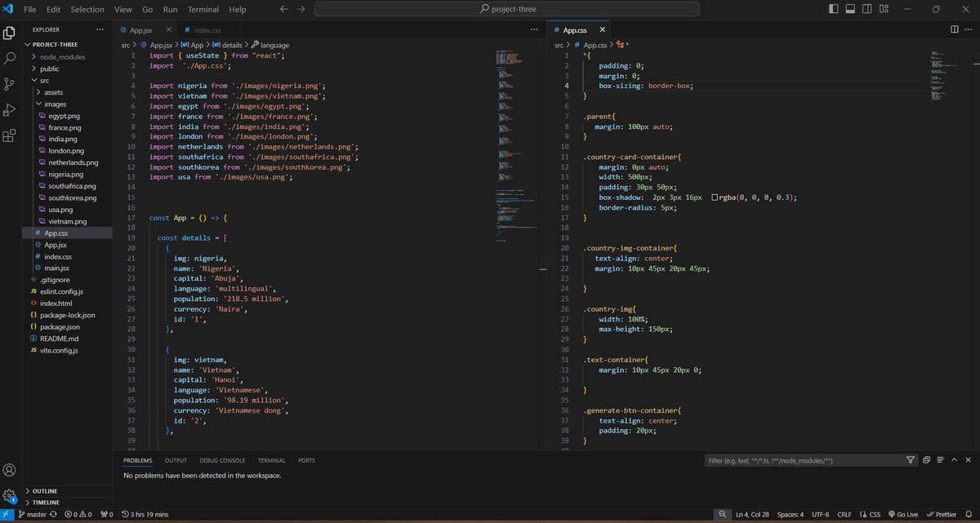Open the Accounts menu icon

pos(10,471)
